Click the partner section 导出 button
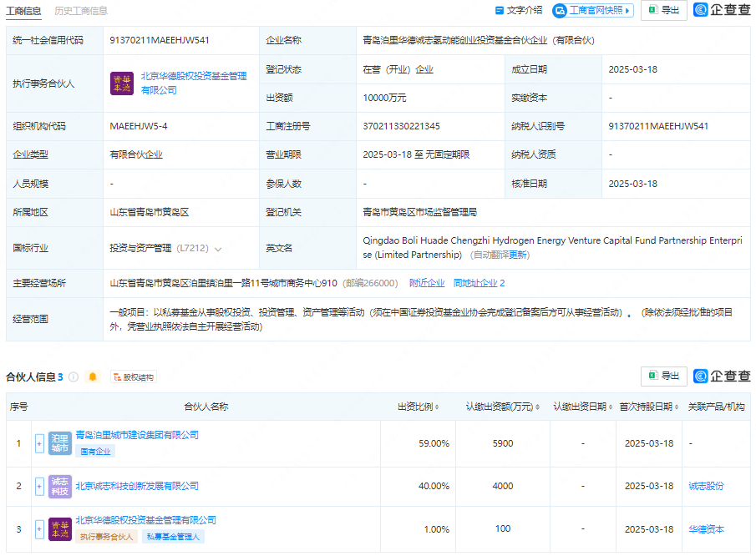 (x=664, y=376)
